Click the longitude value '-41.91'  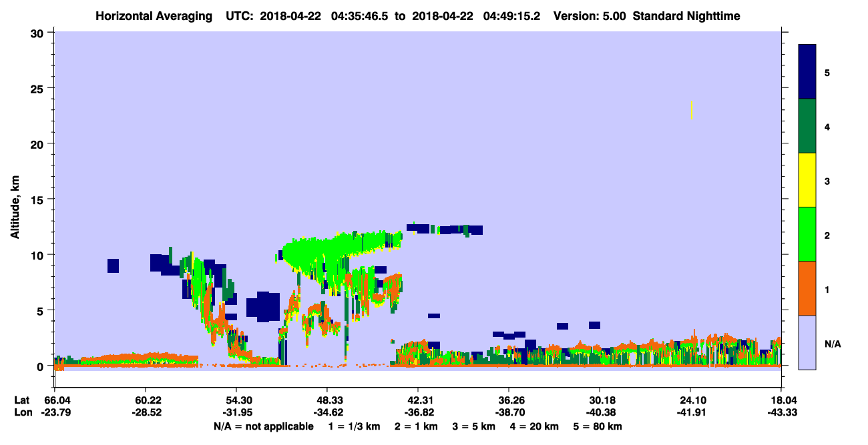690,413
